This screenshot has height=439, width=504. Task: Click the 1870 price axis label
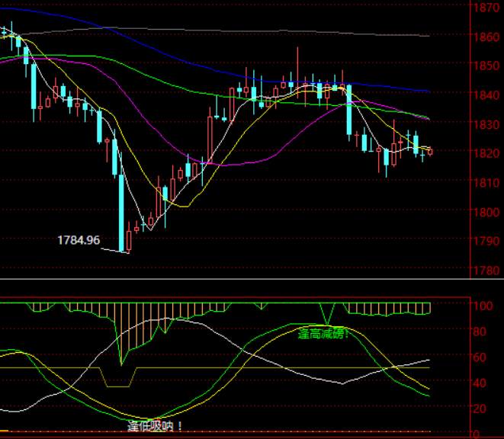click(x=486, y=7)
